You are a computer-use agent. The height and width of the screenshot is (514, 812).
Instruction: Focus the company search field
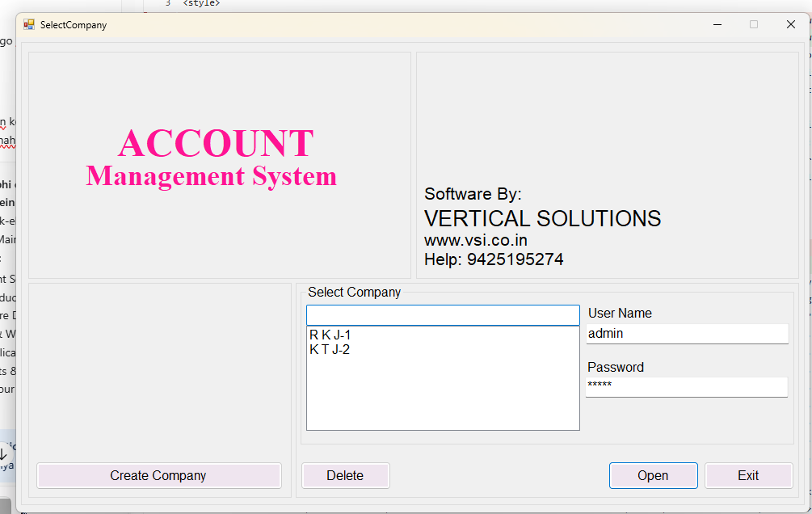pyautogui.click(x=443, y=315)
